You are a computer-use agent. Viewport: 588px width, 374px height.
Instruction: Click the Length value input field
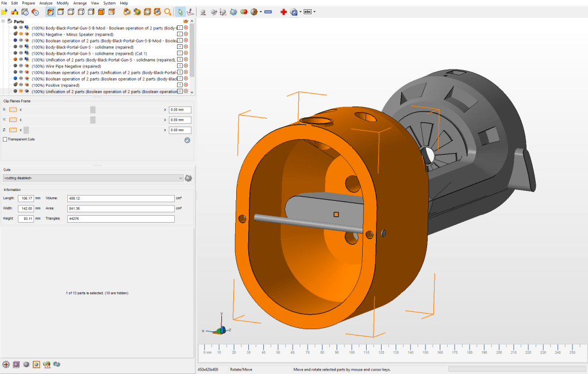pos(26,198)
